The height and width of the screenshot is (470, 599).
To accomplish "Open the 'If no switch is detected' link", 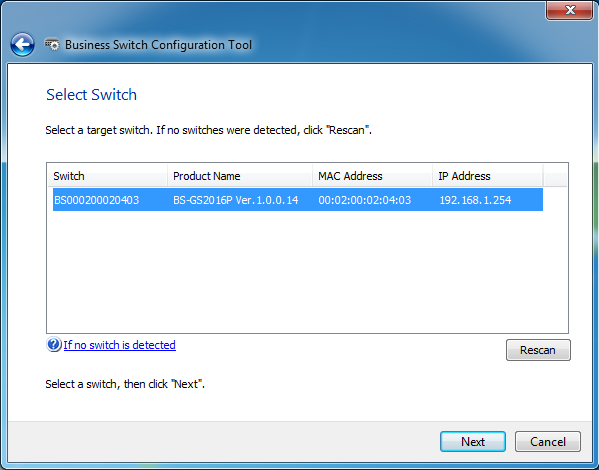I will 120,345.
